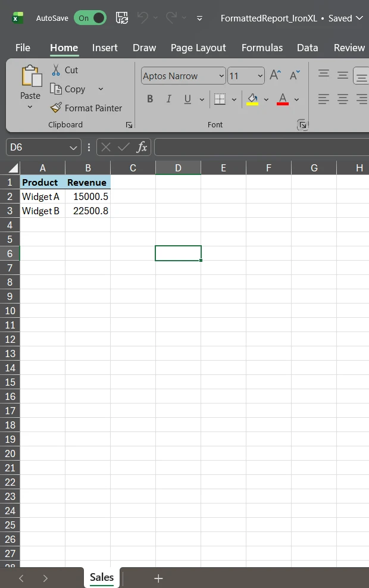Toggle Italic formatting
369x588 pixels.
pos(168,99)
